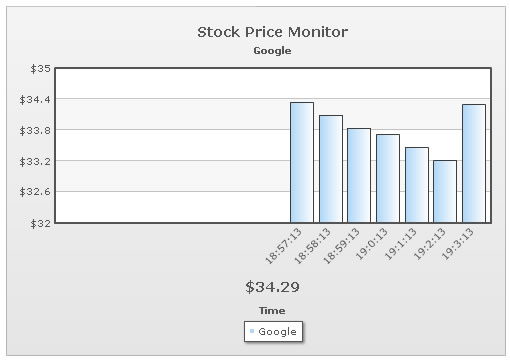Click the $35 y-axis label

pyautogui.click(x=41, y=69)
